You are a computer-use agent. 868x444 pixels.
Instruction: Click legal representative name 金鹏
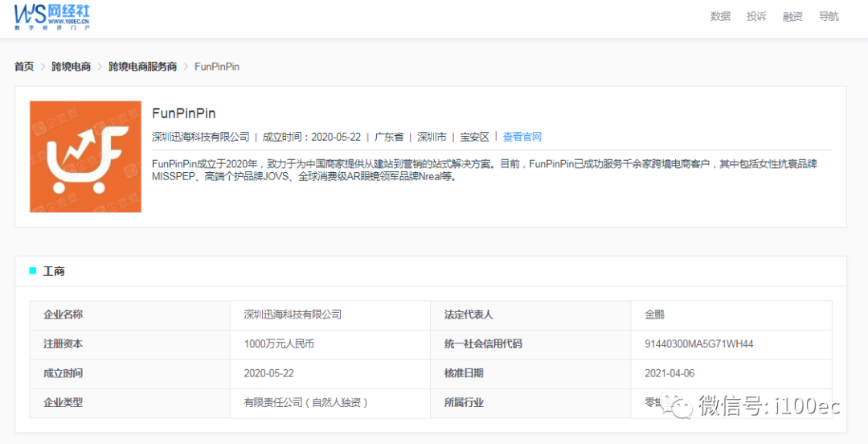pos(654,314)
